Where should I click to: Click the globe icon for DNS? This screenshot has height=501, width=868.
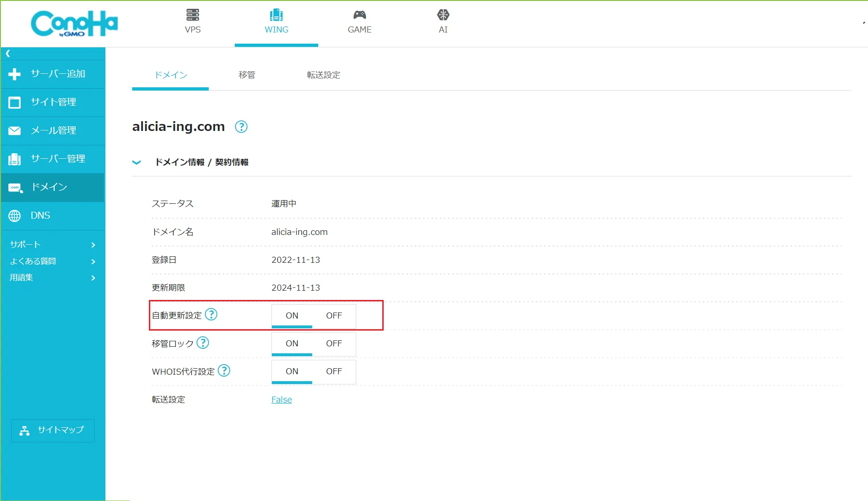click(x=15, y=216)
